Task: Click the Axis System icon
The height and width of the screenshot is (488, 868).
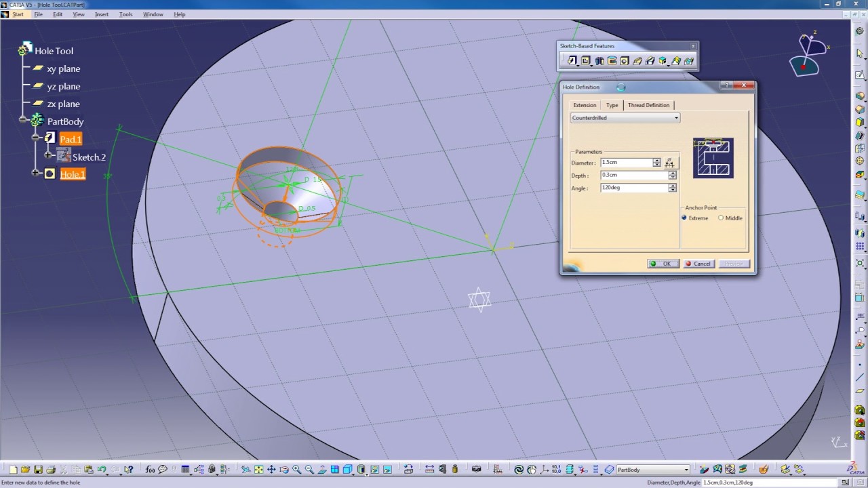Action: 545,469
